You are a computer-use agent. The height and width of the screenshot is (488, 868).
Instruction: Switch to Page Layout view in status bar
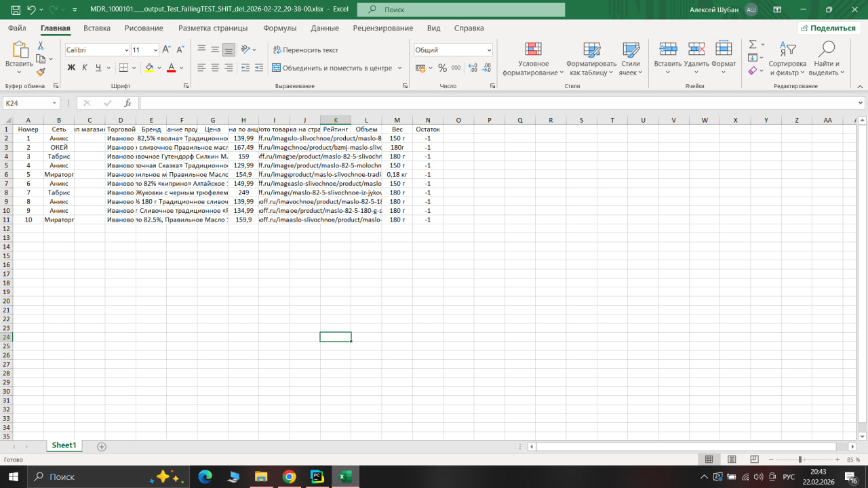point(732,460)
